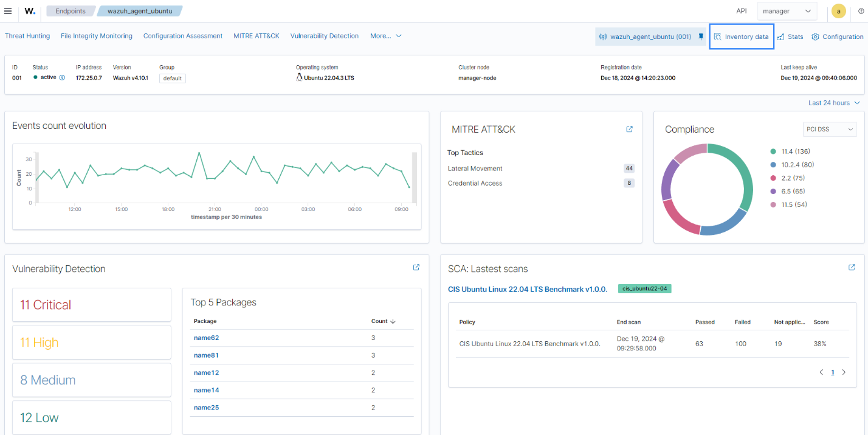The width and height of the screenshot is (868, 435).
Task: Open the Threat Hunting tab
Action: (27, 36)
